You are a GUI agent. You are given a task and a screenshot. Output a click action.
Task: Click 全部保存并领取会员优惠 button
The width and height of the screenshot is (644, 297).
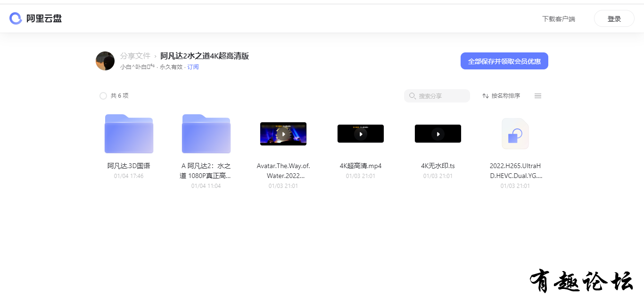pyautogui.click(x=504, y=61)
